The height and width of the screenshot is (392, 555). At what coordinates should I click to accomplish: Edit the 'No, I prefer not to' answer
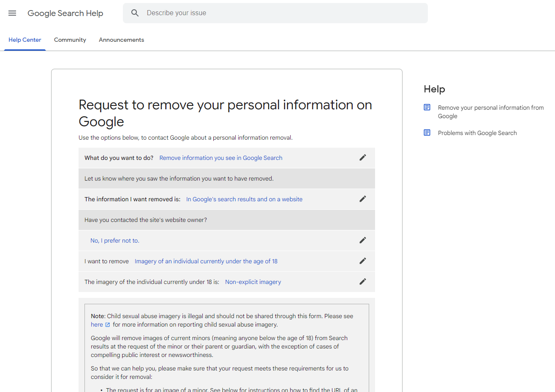tap(362, 240)
